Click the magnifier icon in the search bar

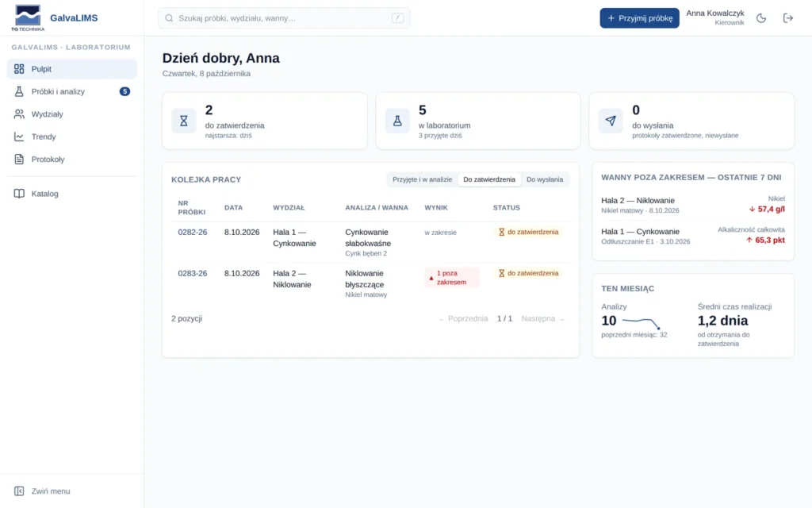coord(169,18)
